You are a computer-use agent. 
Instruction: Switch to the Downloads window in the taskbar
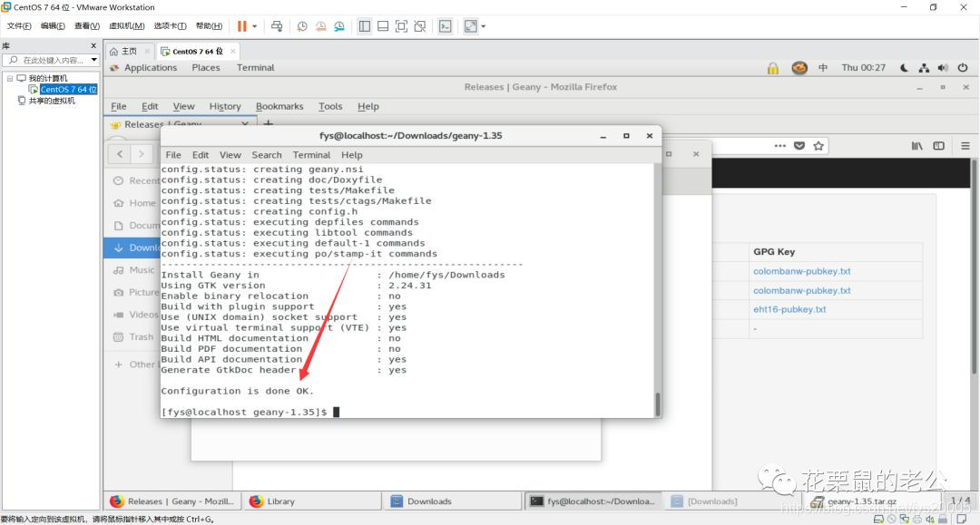454,501
